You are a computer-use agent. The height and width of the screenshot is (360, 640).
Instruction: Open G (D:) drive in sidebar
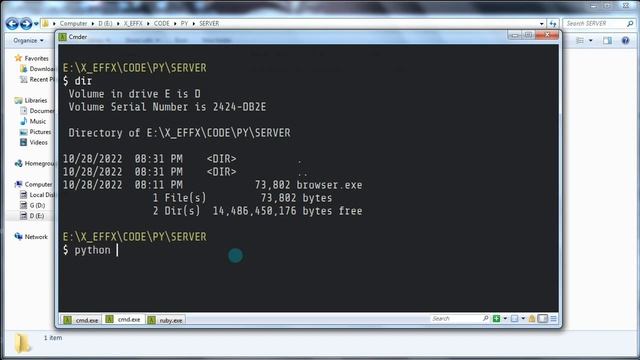37,205
